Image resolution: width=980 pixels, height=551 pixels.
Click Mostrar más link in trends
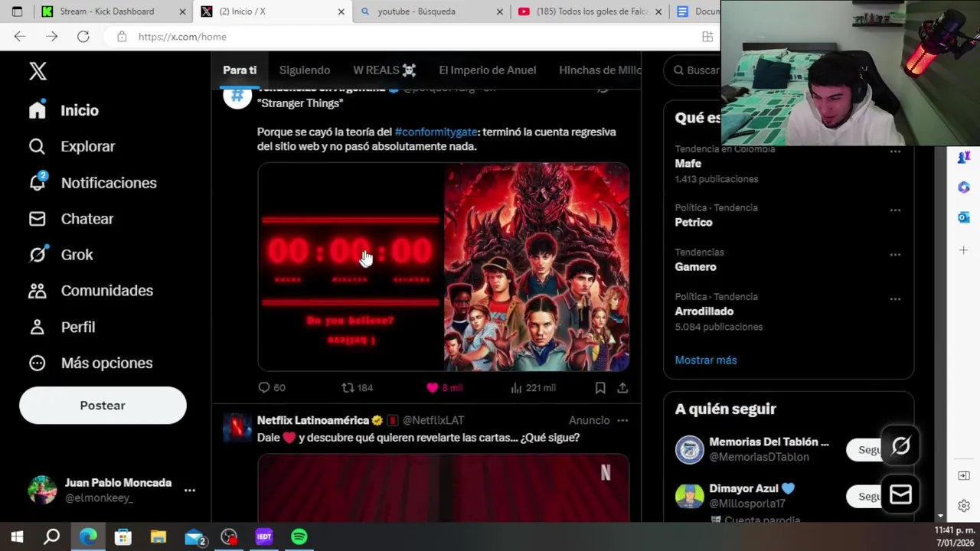706,360
